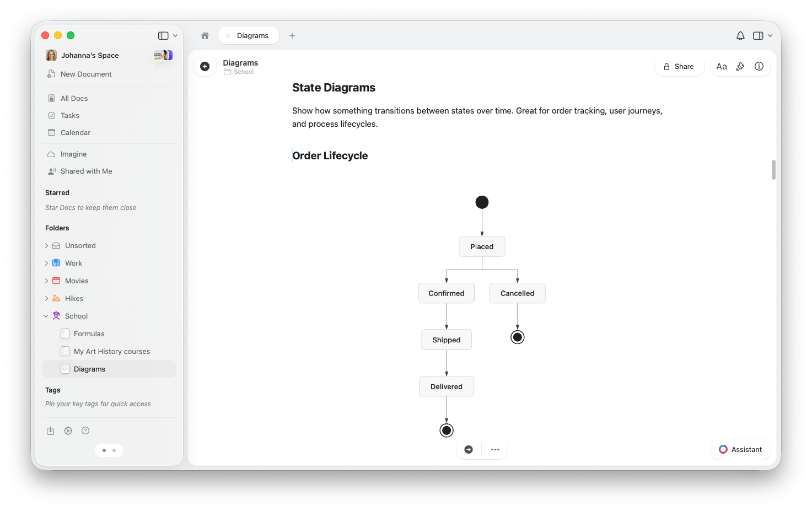Open All Docs from the sidebar

point(74,98)
